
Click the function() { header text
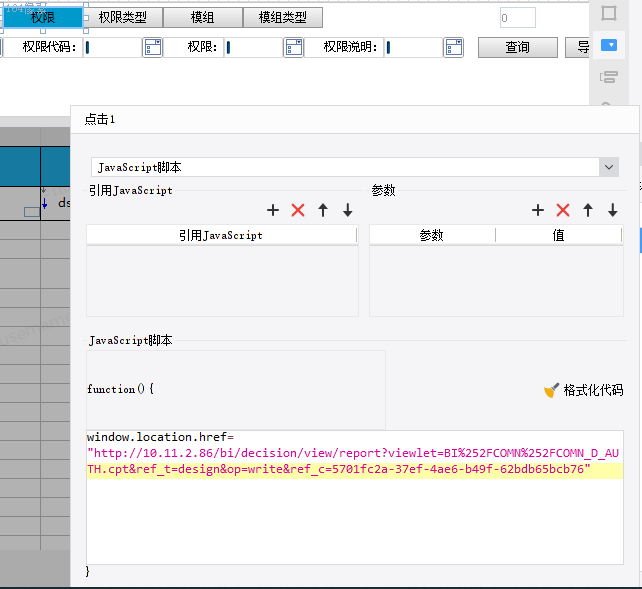(120, 389)
